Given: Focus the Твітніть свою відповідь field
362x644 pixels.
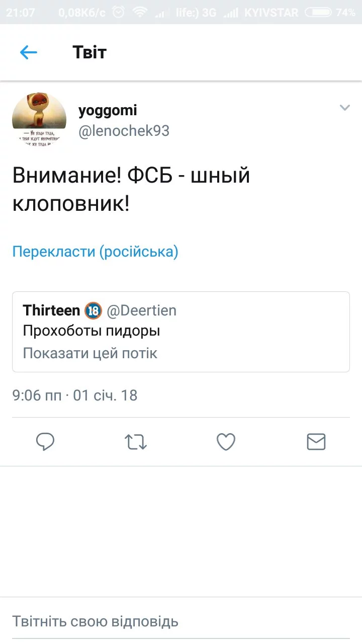Looking at the screenshot, I should (181, 621).
